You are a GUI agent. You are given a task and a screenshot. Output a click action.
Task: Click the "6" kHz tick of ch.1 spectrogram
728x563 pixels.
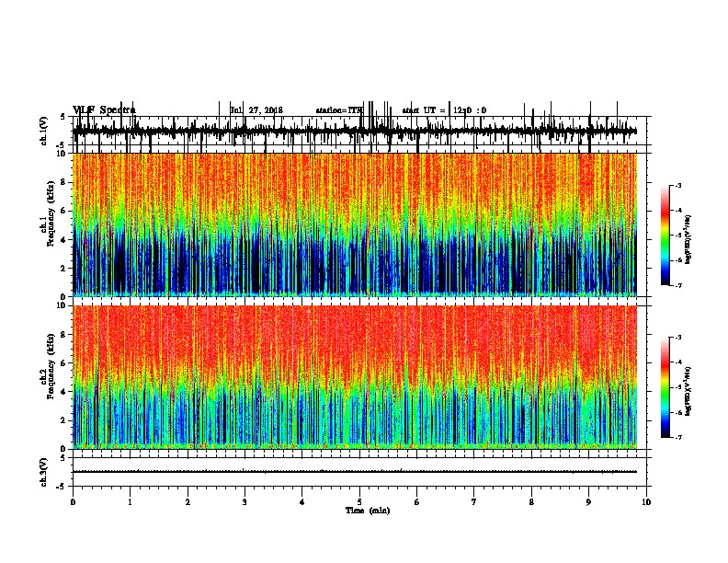click(x=63, y=211)
